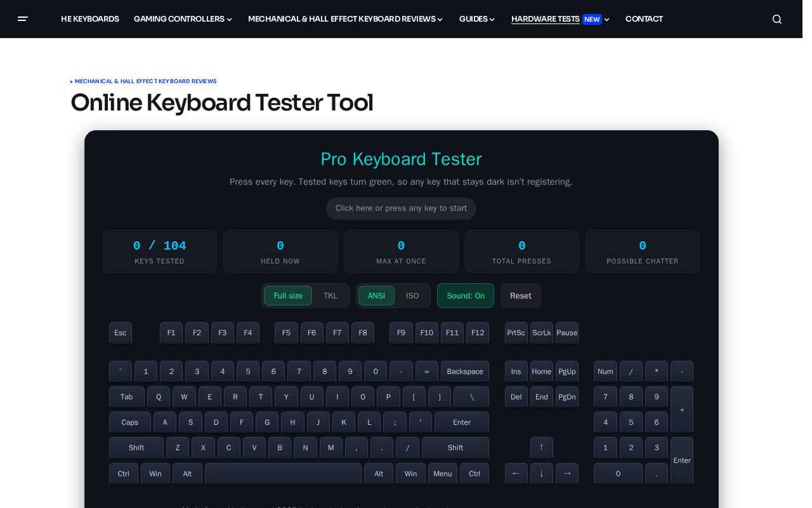Click 'Click here or press any key to start'
812x508 pixels.
pyautogui.click(x=401, y=208)
